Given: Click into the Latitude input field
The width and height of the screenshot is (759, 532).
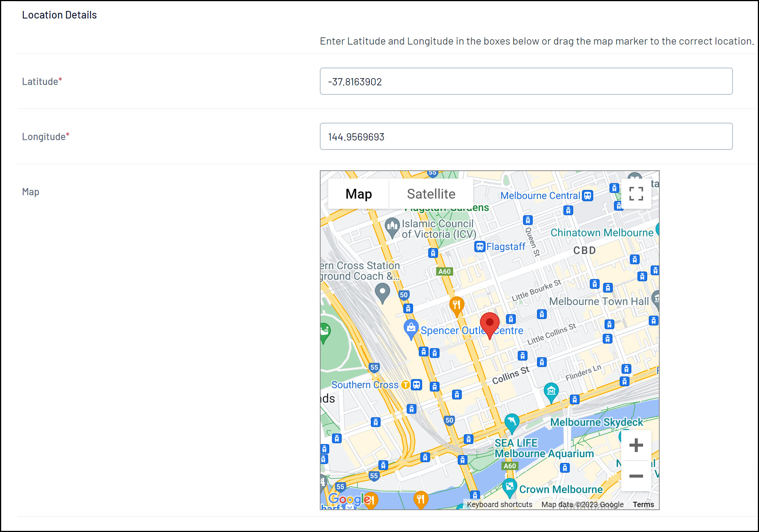Looking at the screenshot, I should pyautogui.click(x=526, y=81).
